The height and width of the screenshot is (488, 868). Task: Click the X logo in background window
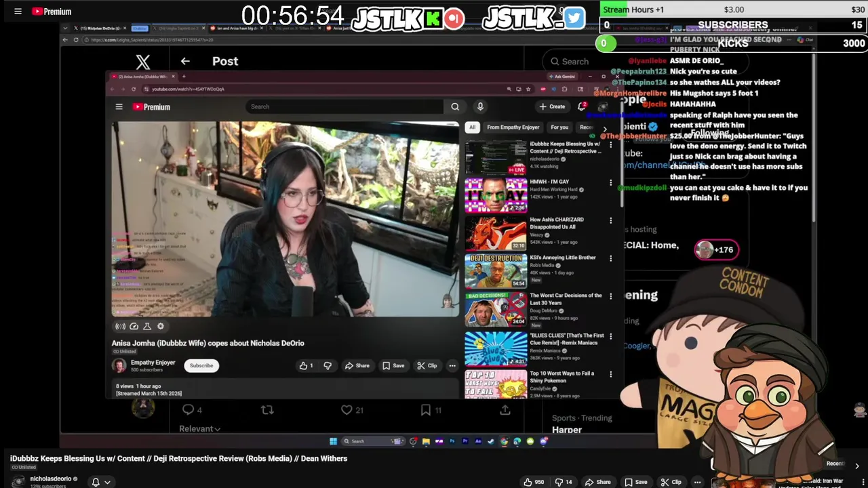coord(143,62)
